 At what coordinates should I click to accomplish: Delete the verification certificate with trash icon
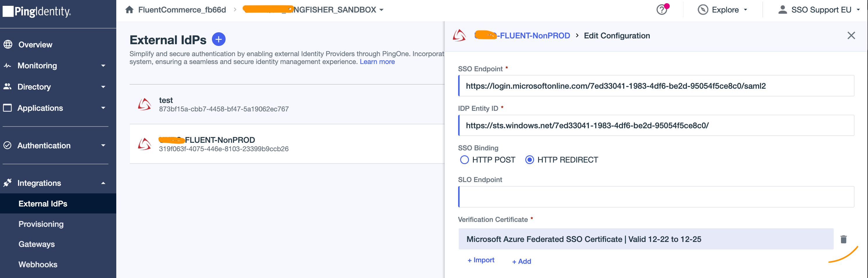pyautogui.click(x=843, y=239)
